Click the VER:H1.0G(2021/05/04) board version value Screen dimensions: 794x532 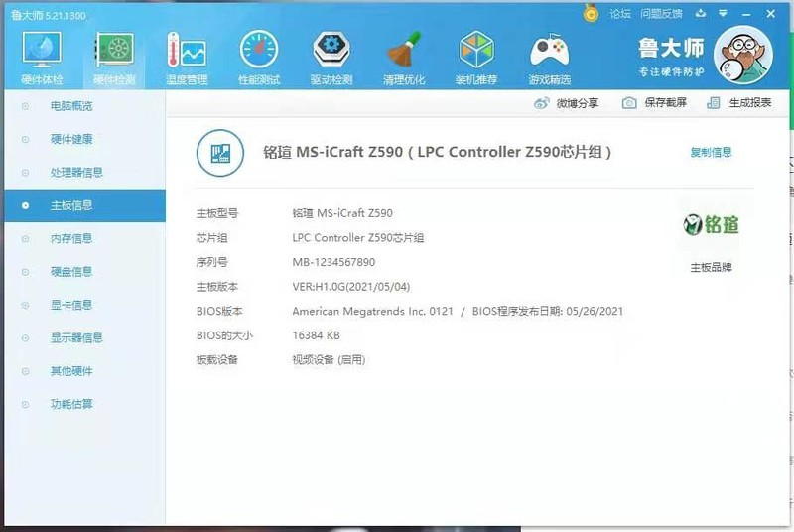point(351,287)
